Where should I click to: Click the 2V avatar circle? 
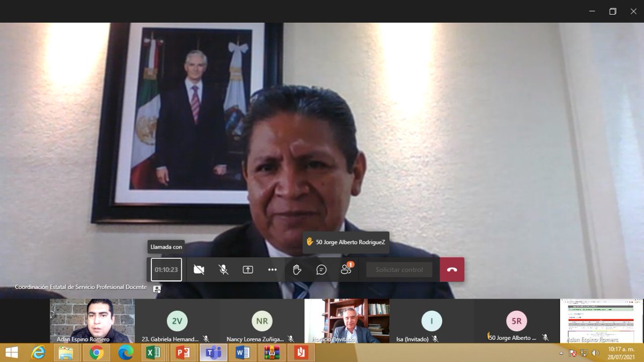click(x=177, y=321)
